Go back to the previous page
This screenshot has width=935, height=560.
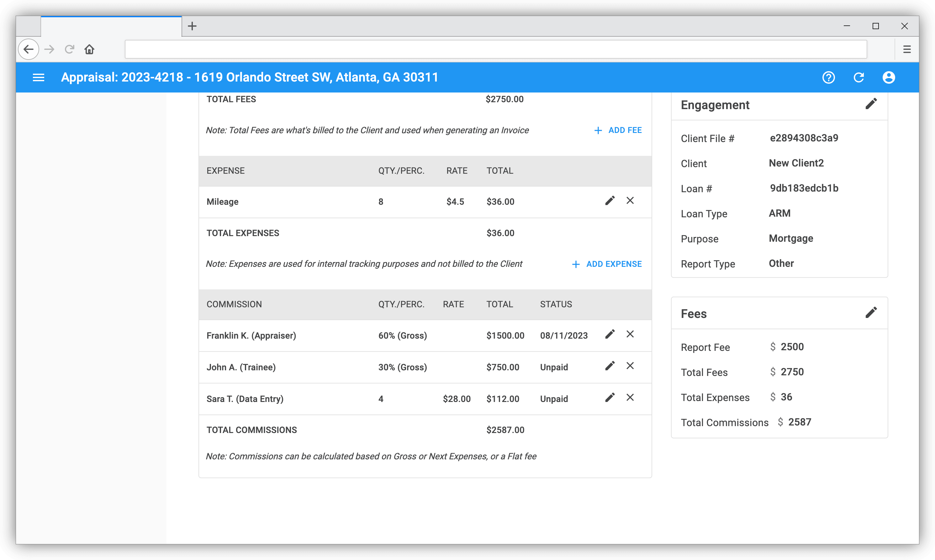click(29, 50)
